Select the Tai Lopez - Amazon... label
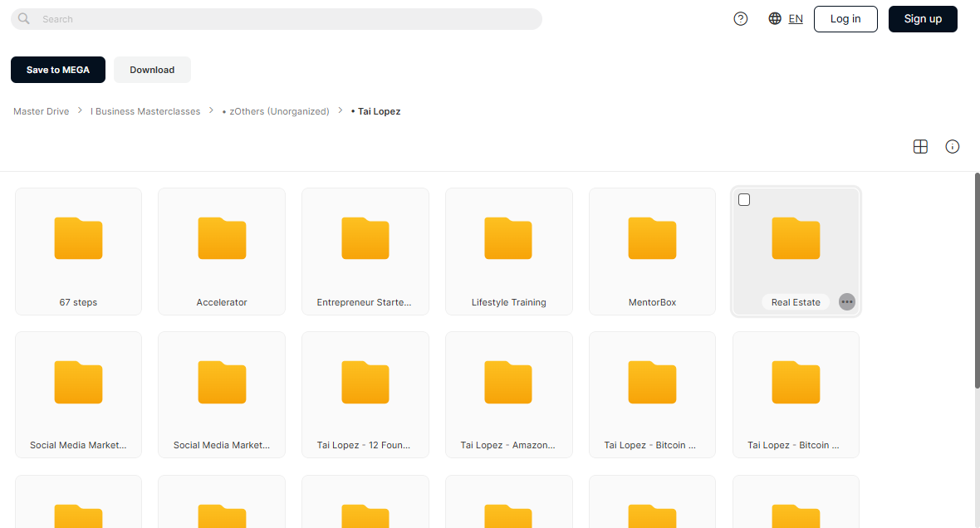Screen dimensions: 980x528 (508, 446)
